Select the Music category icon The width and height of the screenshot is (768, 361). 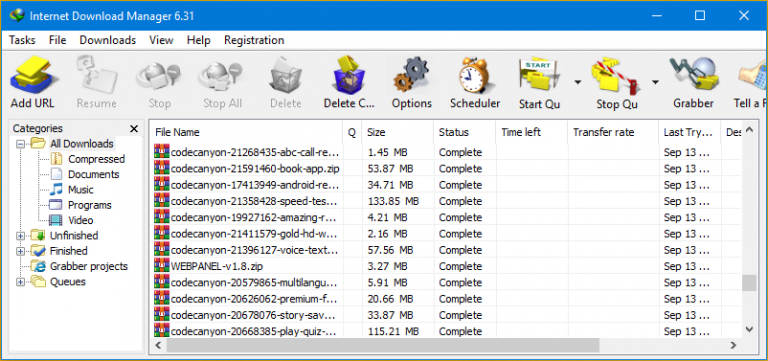[x=57, y=190]
